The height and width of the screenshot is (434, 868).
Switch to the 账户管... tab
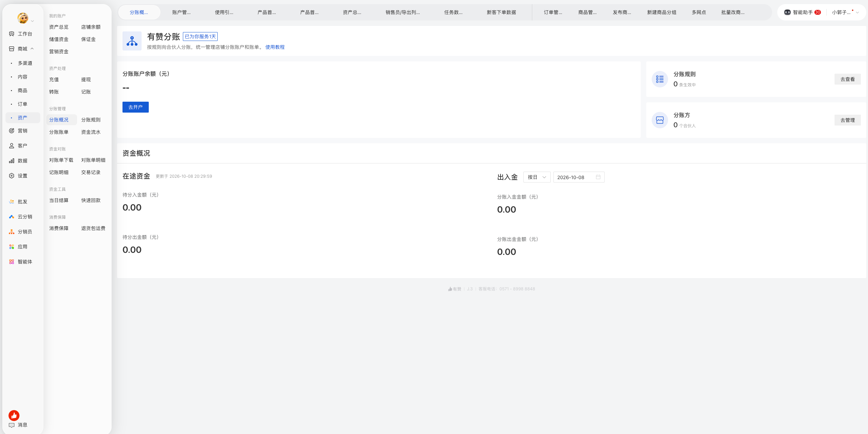click(x=182, y=12)
